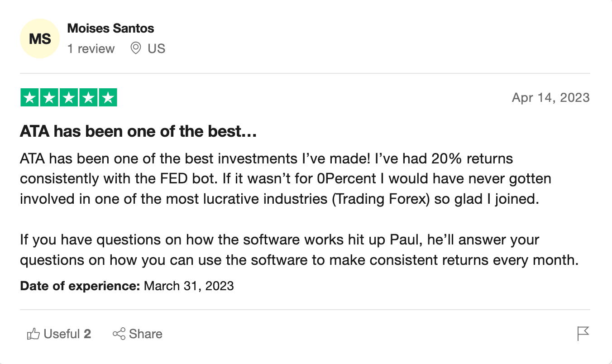Viewport: 612px width, 364px height.
Task: Flag this review using the flag icon
Action: [583, 334]
